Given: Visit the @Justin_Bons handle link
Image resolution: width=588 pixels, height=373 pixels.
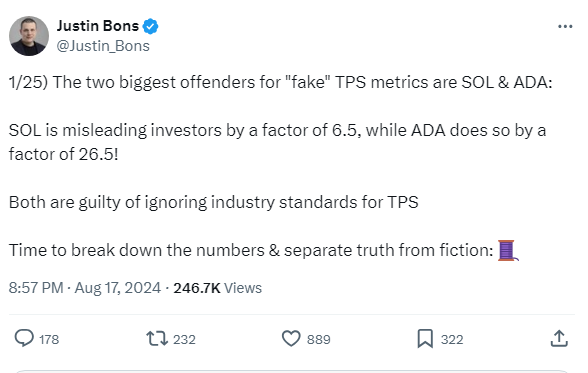Looking at the screenshot, I should pos(103,46).
